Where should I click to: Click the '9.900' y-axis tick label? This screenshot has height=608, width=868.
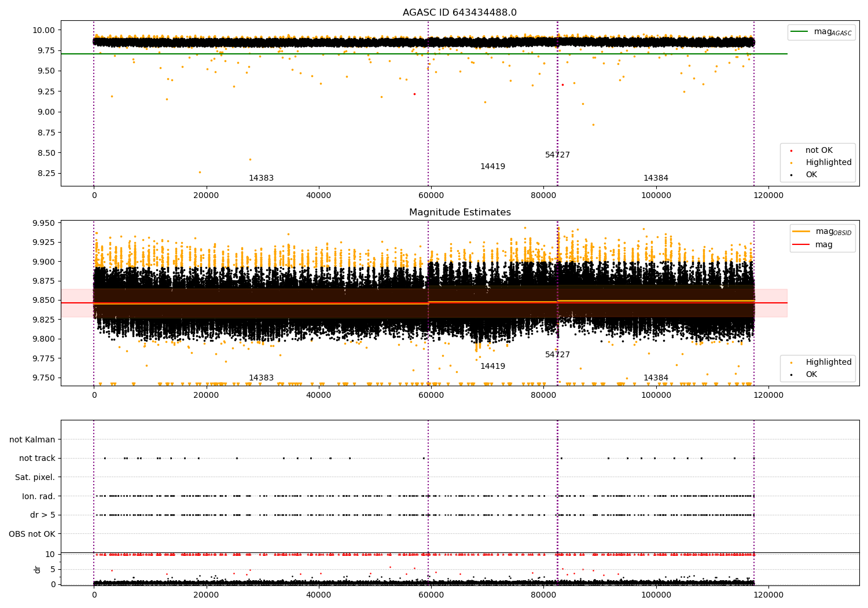44,262
